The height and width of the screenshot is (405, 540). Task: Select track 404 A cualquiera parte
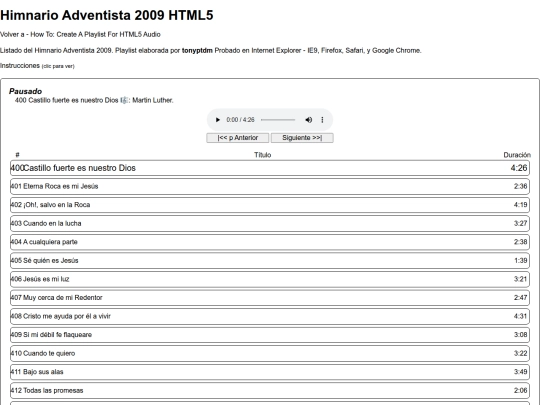(270, 242)
